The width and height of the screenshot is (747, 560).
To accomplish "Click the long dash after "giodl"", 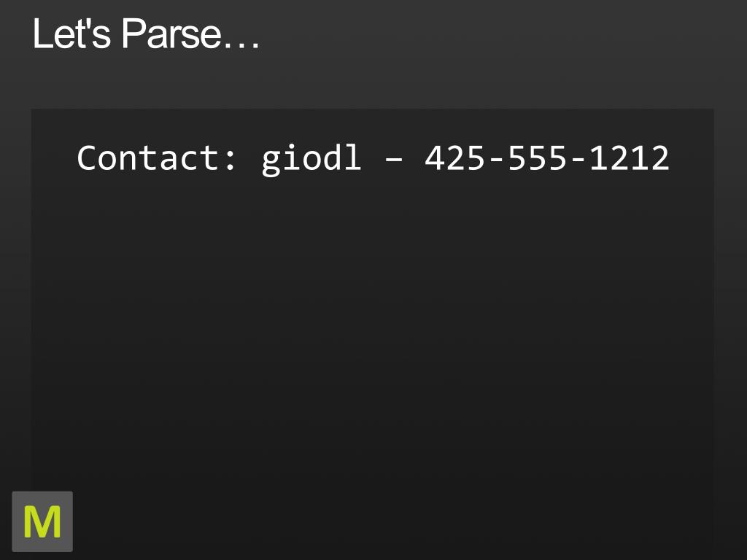I will (393, 161).
